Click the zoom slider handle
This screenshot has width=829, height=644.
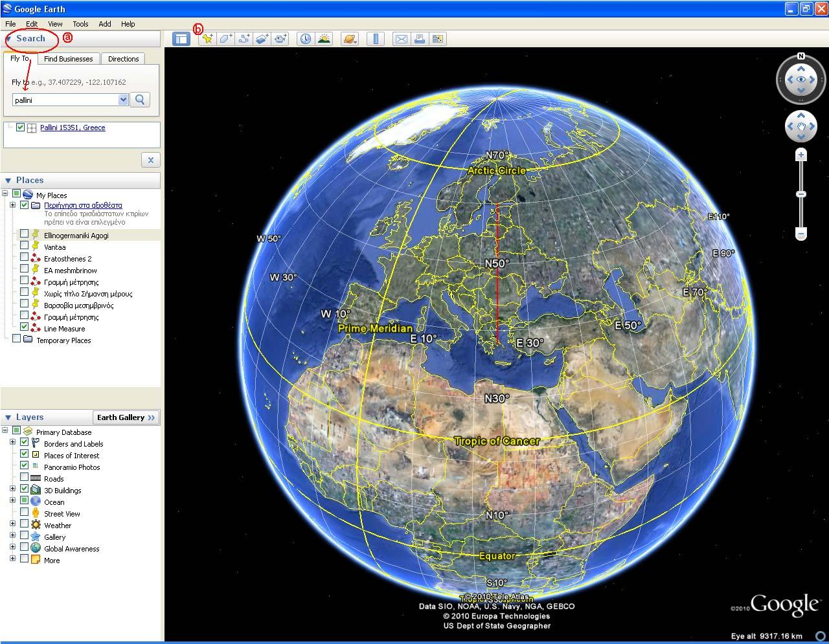click(801, 194)
